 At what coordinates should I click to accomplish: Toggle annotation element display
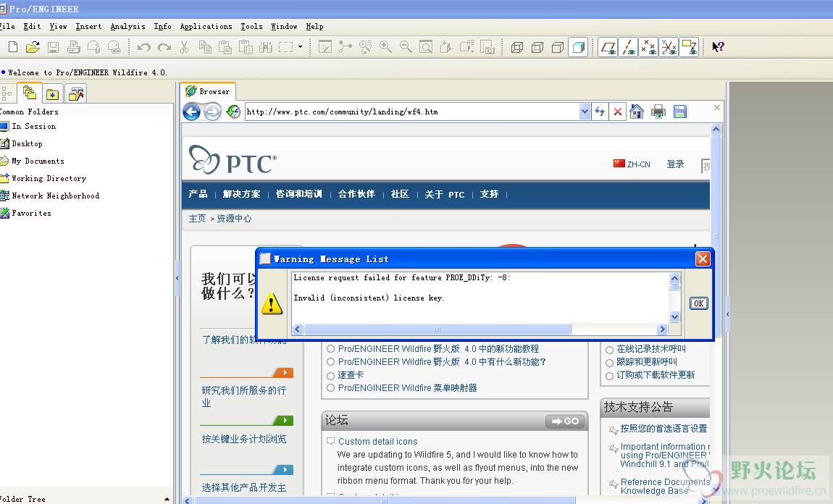click(x=689, y=47)
